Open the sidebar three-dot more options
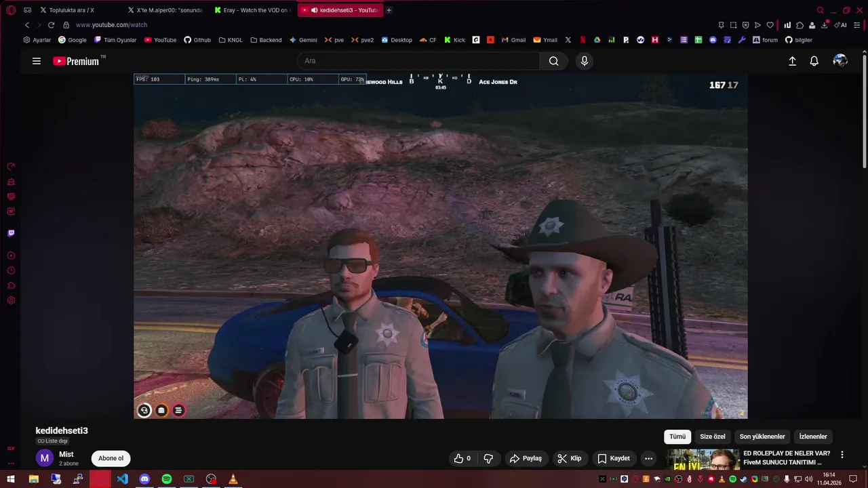 (x=11, y=464)
